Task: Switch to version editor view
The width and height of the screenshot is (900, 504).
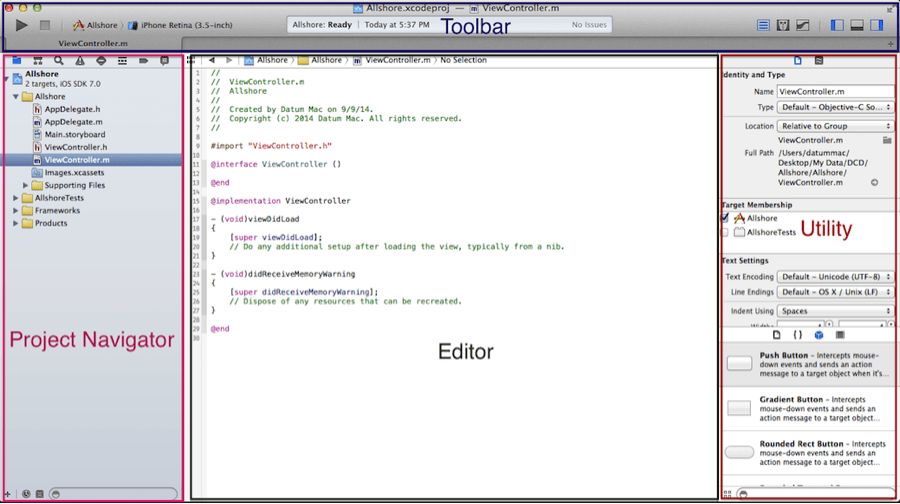Action: [803, 25]
